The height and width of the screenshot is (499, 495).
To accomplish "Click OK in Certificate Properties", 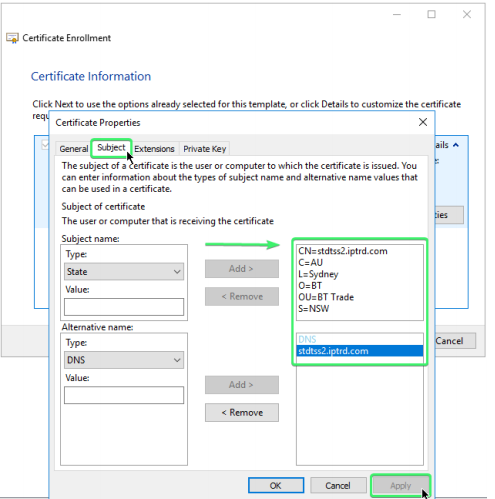I will click(276, 486).
